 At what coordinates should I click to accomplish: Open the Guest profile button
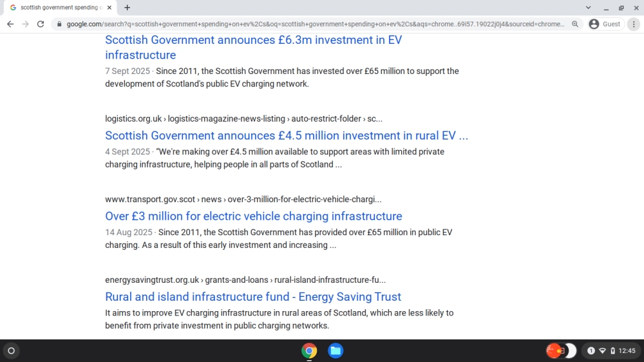coord(606,24)
